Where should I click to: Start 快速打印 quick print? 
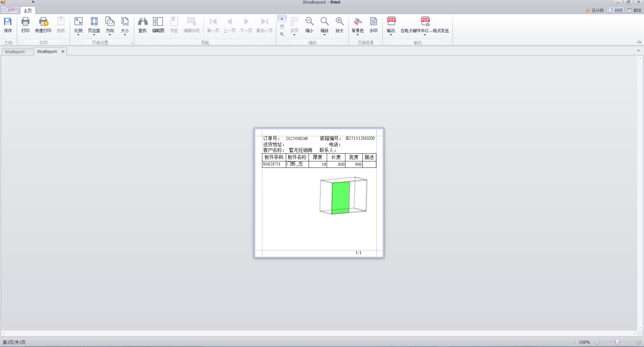43,24
